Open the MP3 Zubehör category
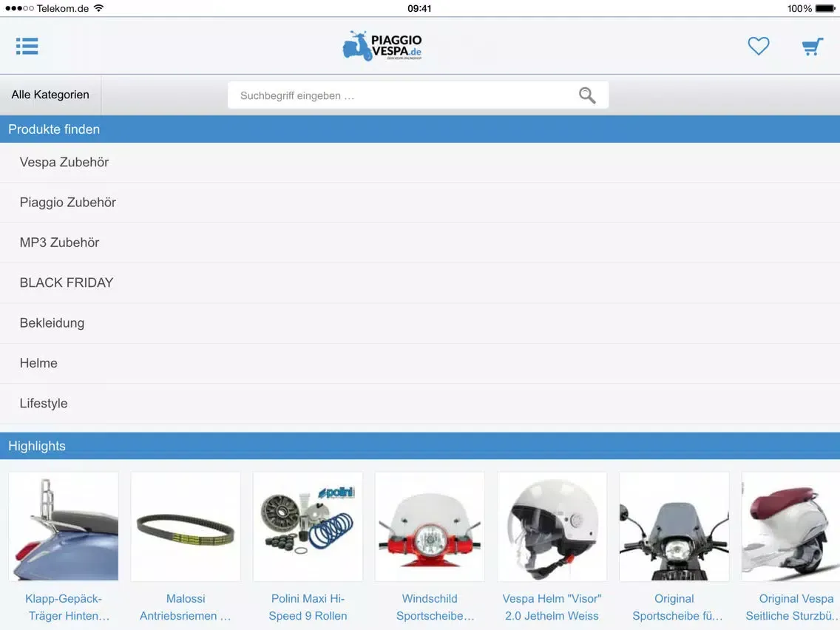 (x=420, y=243)
